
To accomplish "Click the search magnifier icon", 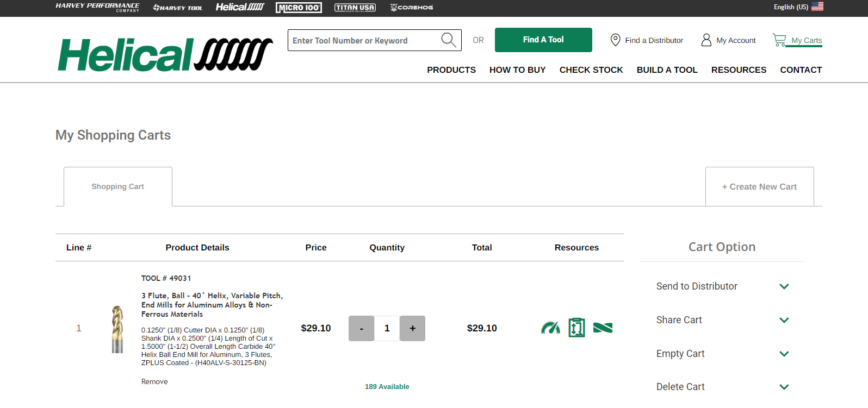I will pyautogui.click(x=448, y=40).
